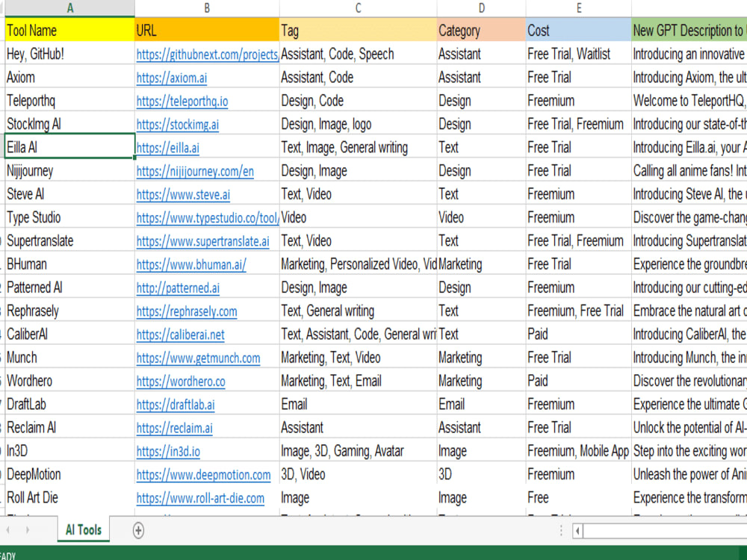Select Calling all anime fans description cell

689,170
